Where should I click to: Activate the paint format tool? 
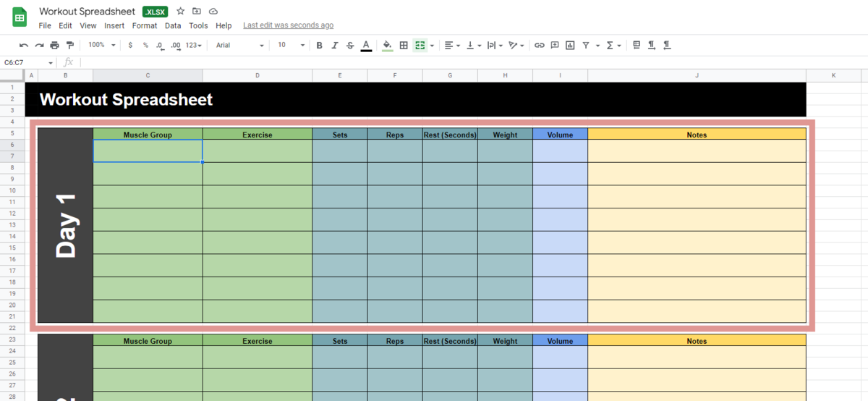pos(70,45)
